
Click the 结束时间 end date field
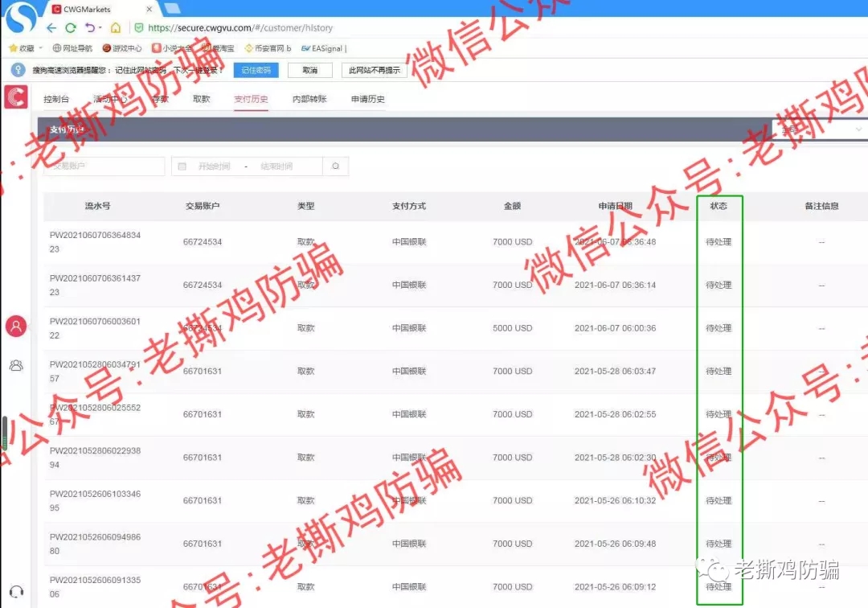tap(276, 166)
